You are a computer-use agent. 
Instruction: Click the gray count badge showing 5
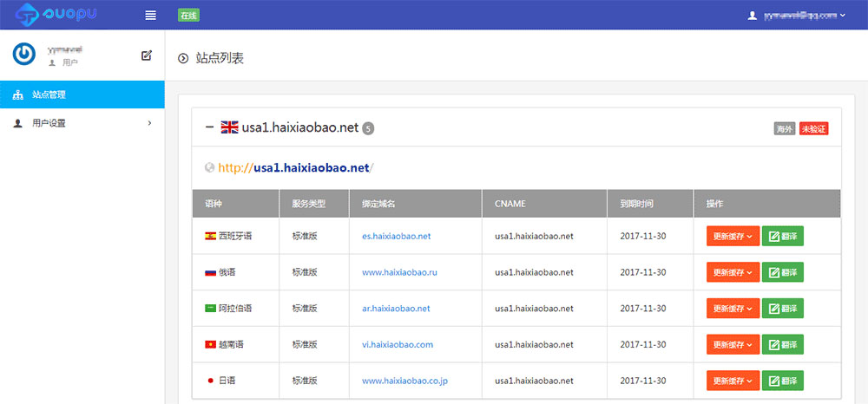368,129
